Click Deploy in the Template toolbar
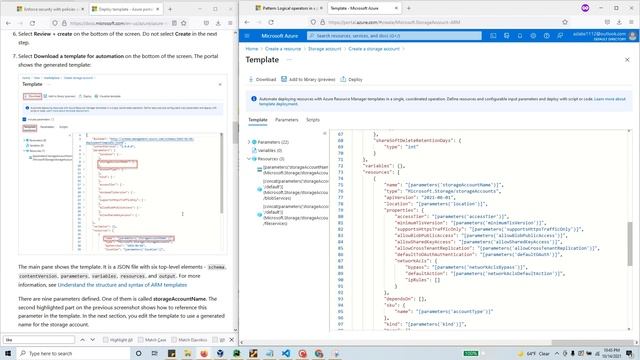The width and height of the screenshot is (640, 360). pos(351,80)
